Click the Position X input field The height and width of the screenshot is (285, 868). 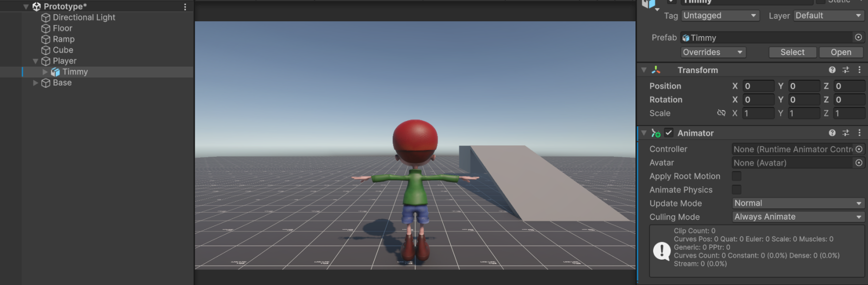click(758, 86)
